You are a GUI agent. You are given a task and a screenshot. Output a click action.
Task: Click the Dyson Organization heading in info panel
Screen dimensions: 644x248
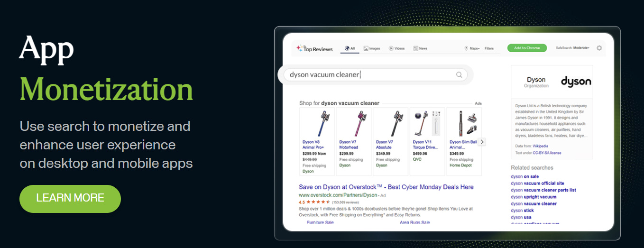click(536, 82)
